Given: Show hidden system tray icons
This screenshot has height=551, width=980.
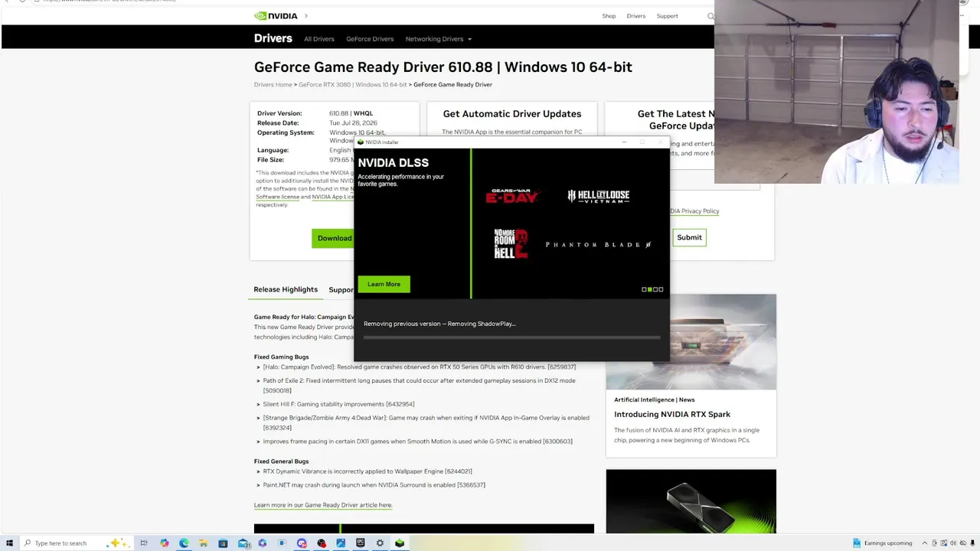Looking at the screenshot, I should point(924,543).
